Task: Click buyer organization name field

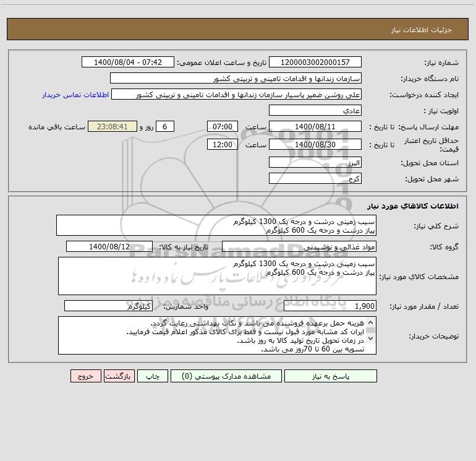Action: 236,78
